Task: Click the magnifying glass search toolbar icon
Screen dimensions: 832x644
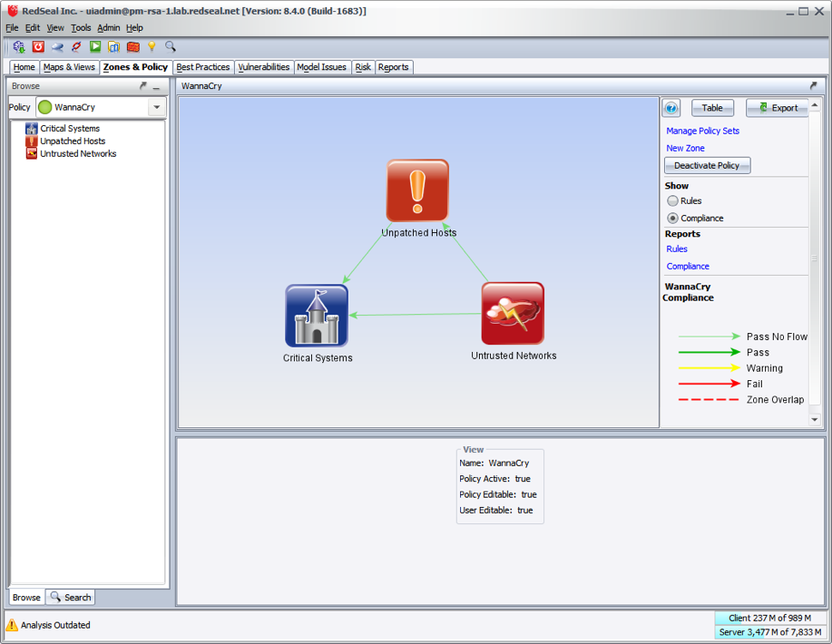Action: 171,46
